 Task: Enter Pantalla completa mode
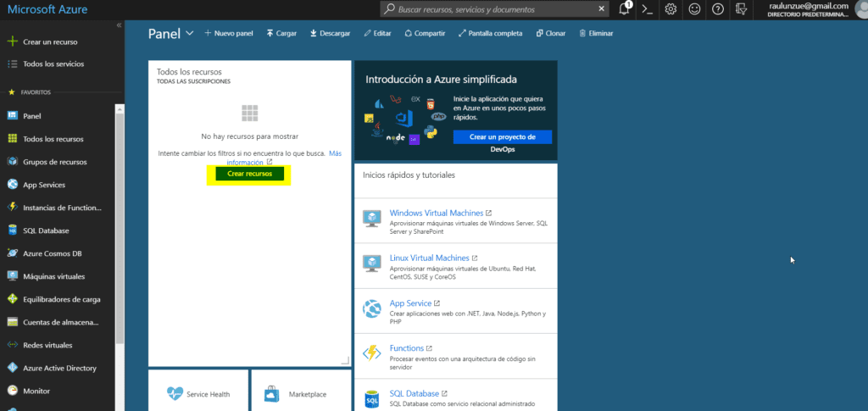(x=490, y=33)
